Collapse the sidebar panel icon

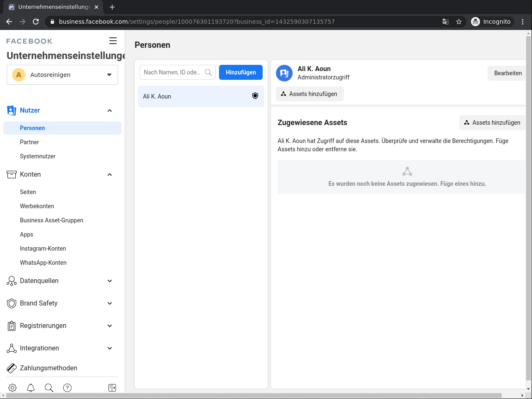pyautogui.click(x=112, y=388)
